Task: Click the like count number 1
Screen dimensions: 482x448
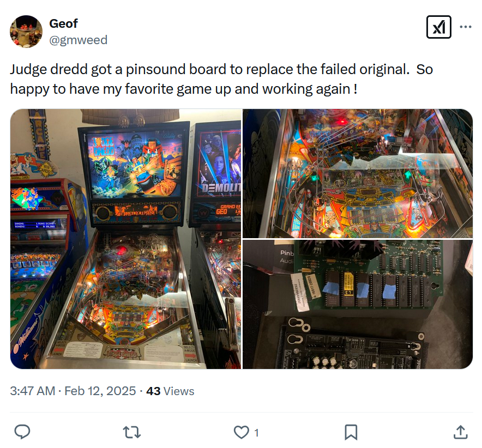Action: pyautogui.click(x=256, y=433)
